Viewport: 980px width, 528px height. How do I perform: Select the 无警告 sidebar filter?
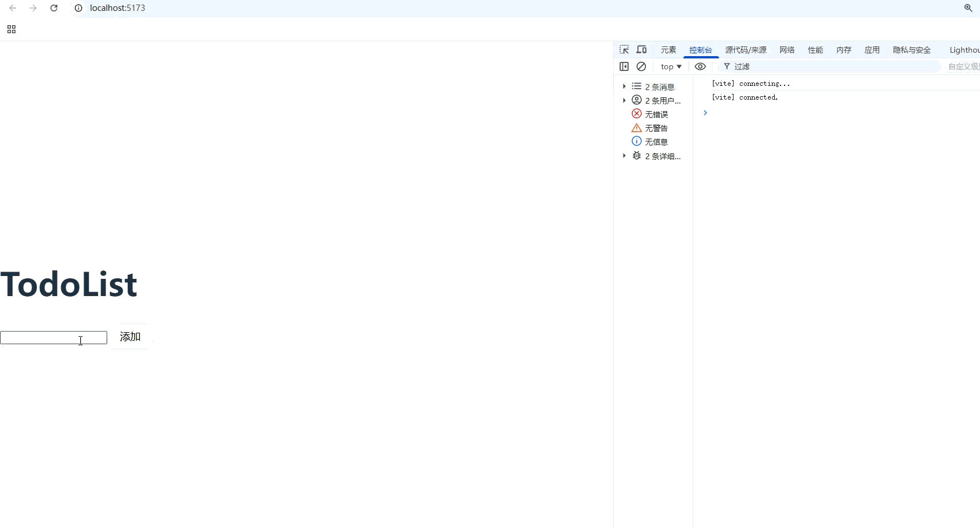click(x=653, y=128)
